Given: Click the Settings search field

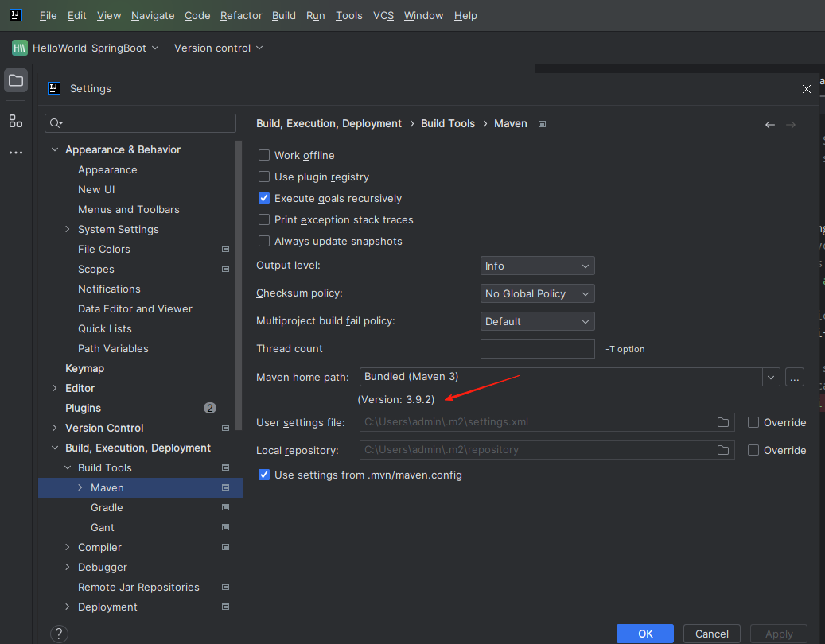Looking at the screenshot, I should 141,123.
